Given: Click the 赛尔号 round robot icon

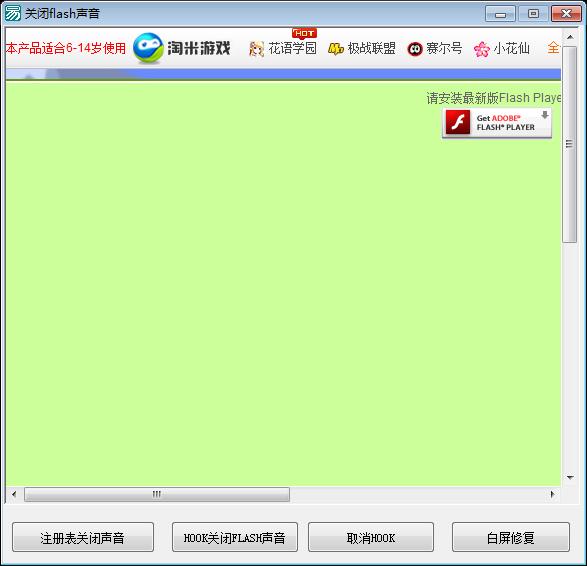Looking at the screenshot, I should (x=415, y=49).
